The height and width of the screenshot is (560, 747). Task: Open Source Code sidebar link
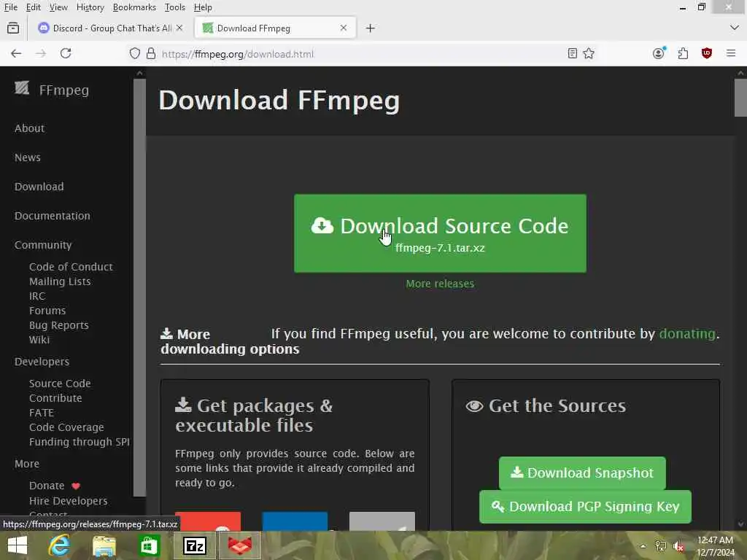point(60,384)
